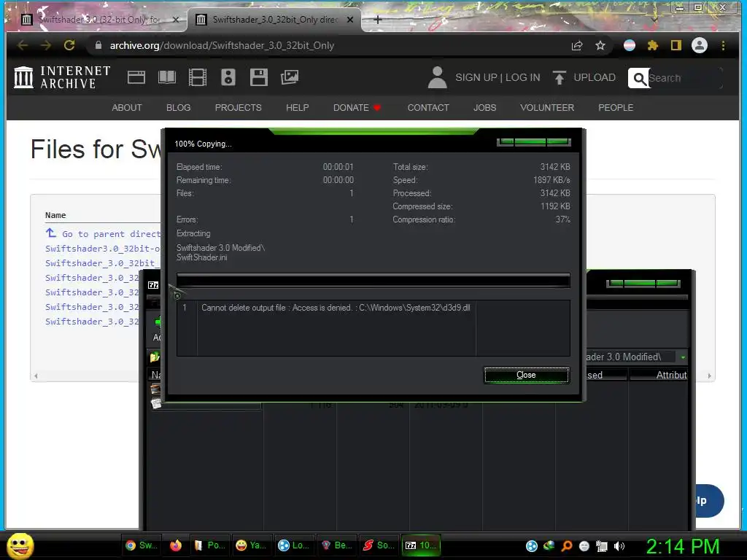Open the CONTACT menu item

tap(428, 108)
